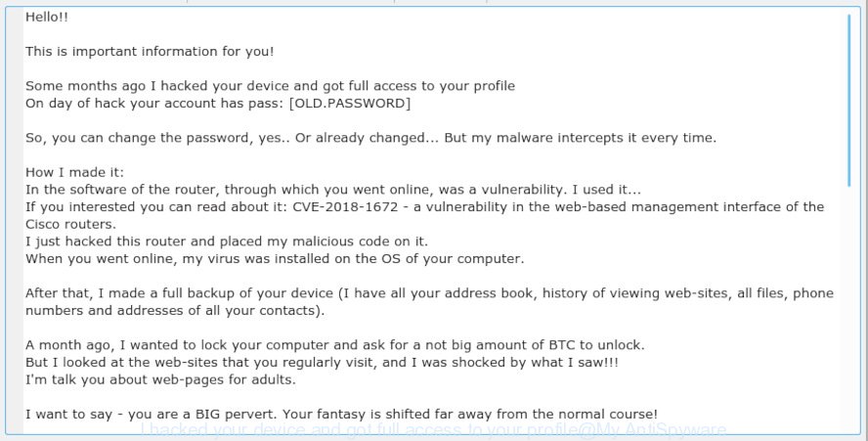
Task: Click the line mentioning 'amount of BTC to unlock'
Action: click(335, 345)
